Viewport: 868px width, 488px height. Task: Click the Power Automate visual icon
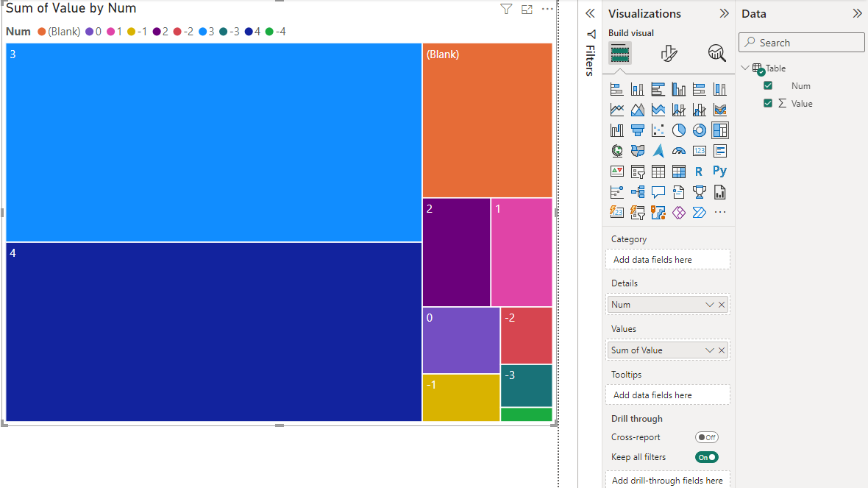point(699,213)
